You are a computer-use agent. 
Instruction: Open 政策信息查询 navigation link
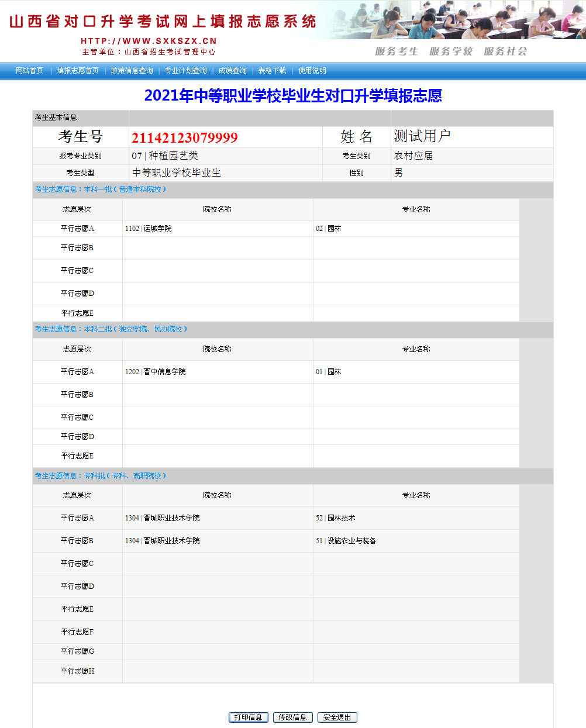click(132, 71)
